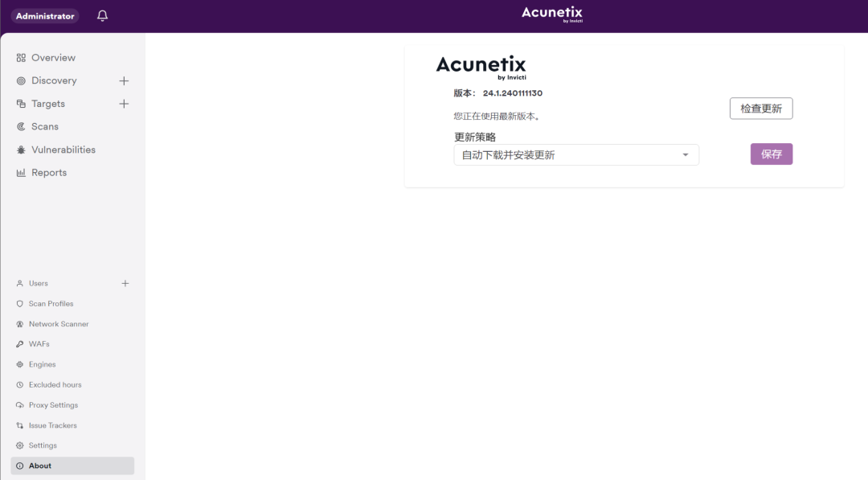The image size is (868, 480).
Task: Click the Discovery target icon
Action: pyautogui.click(x=21, y=81)
